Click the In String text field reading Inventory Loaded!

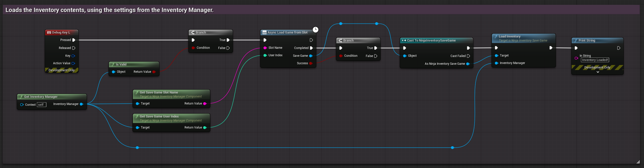[595, 60]
